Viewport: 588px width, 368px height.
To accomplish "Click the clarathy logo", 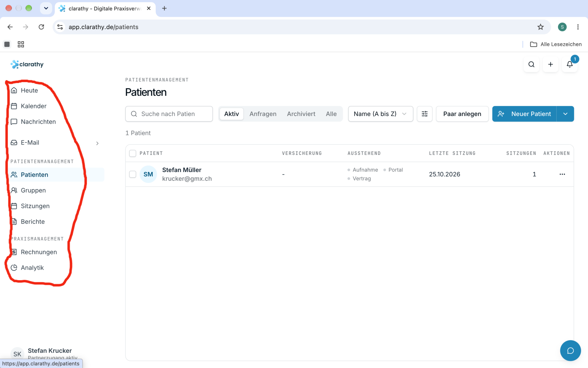I will coord(27,64).
